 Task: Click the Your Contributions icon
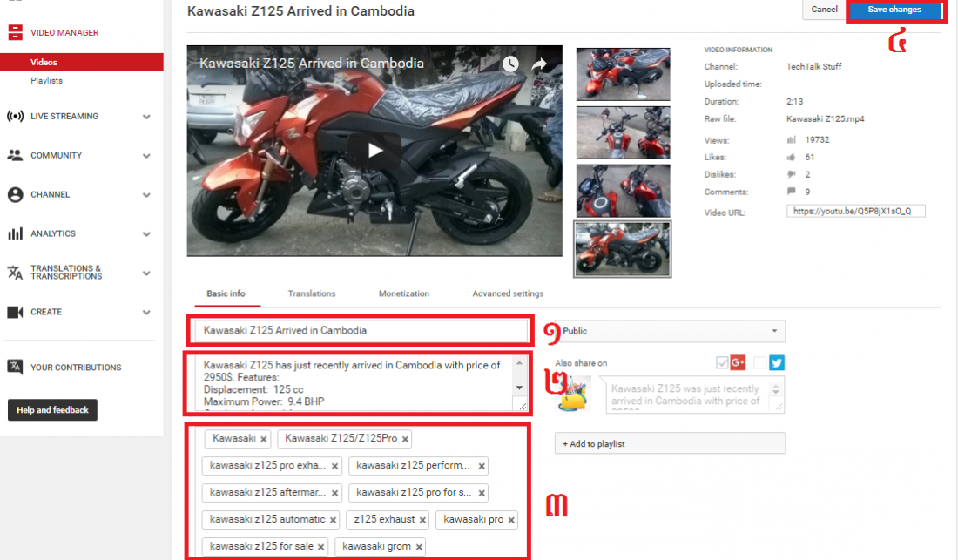coord(16,367)
